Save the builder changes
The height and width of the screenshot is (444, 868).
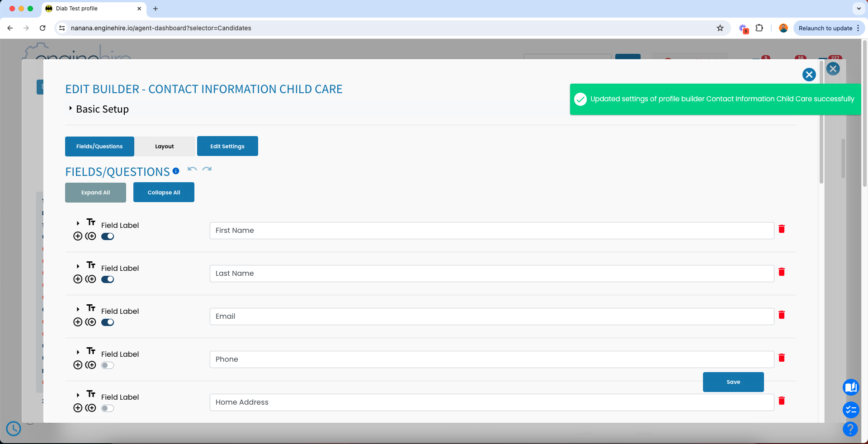[733, 382]
